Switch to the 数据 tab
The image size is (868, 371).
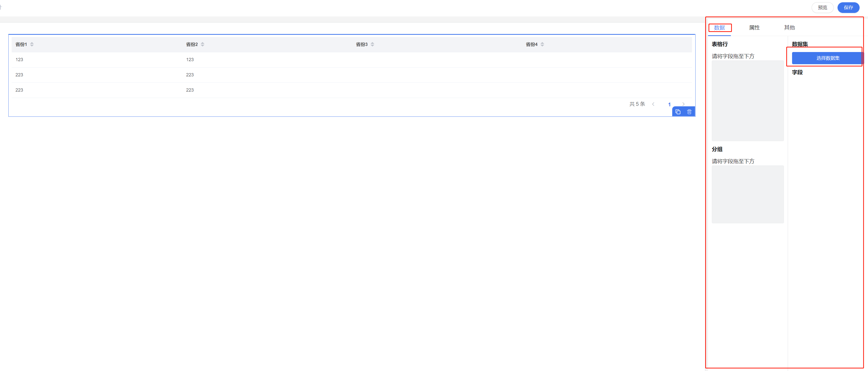(719, 28)
